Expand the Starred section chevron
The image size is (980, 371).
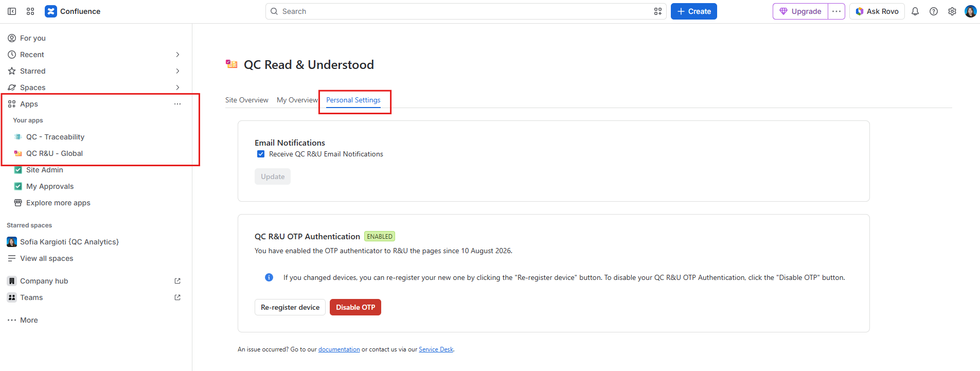pos(177,71)
